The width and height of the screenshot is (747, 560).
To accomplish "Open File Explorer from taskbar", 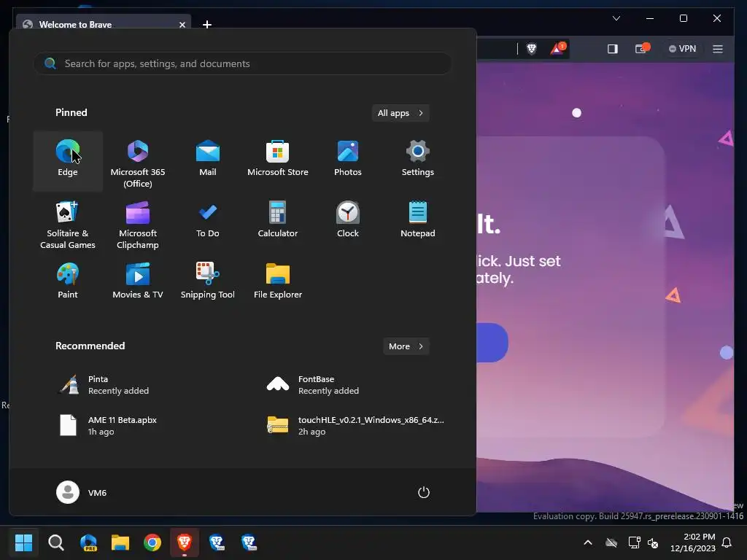I will (x=120, y=542).
